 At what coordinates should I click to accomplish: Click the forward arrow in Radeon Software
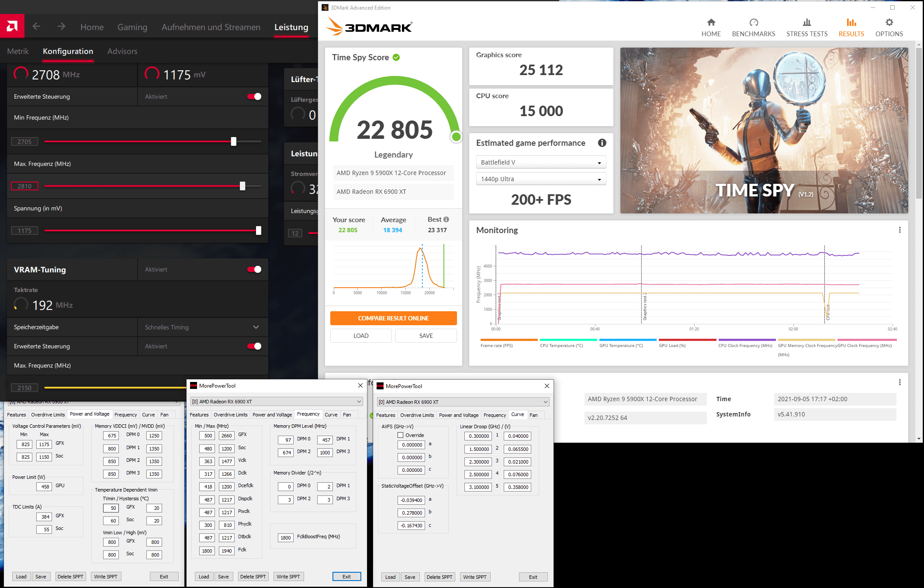(x=61, y=27)
